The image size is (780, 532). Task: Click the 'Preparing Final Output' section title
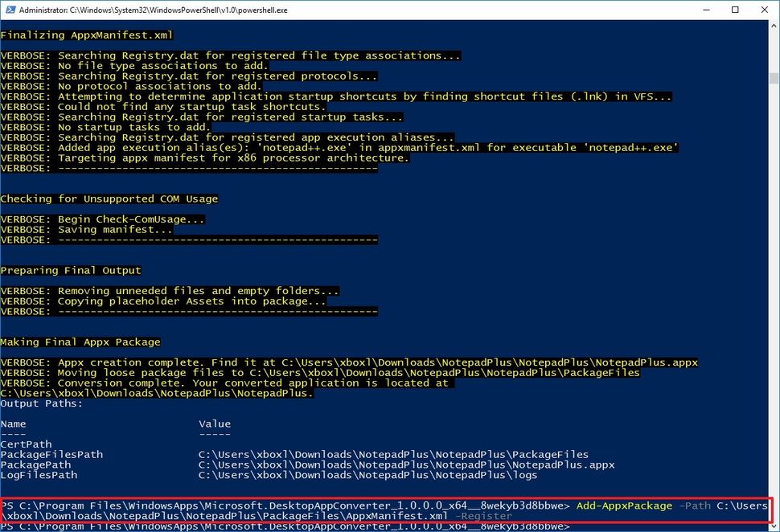[72, 270]
